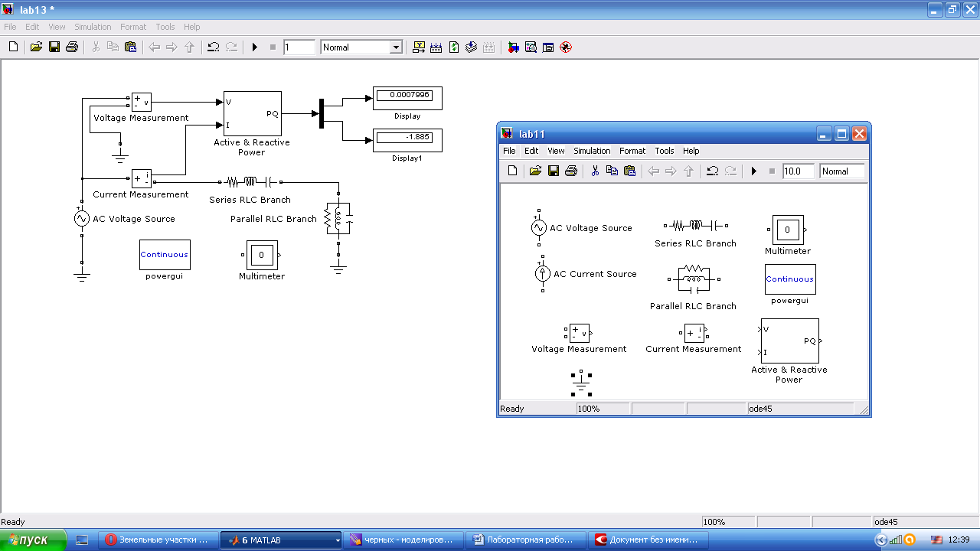Screen dimensions: 980x551
Task: Select AC Voltage Source block in lab11
Action: tap(538, 228)
